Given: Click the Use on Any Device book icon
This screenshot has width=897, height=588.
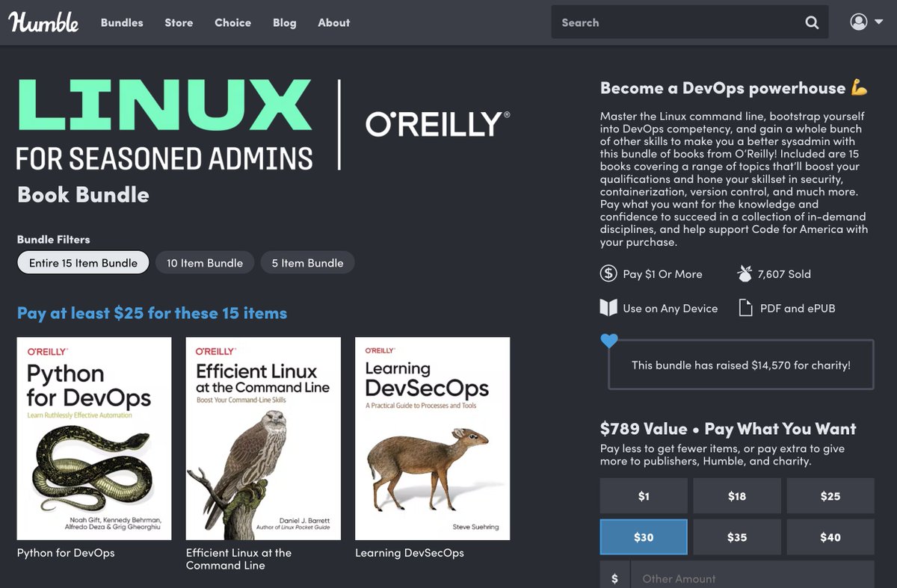Looking at the screenshot, I should pyautogui.click(x=608, y=308).
